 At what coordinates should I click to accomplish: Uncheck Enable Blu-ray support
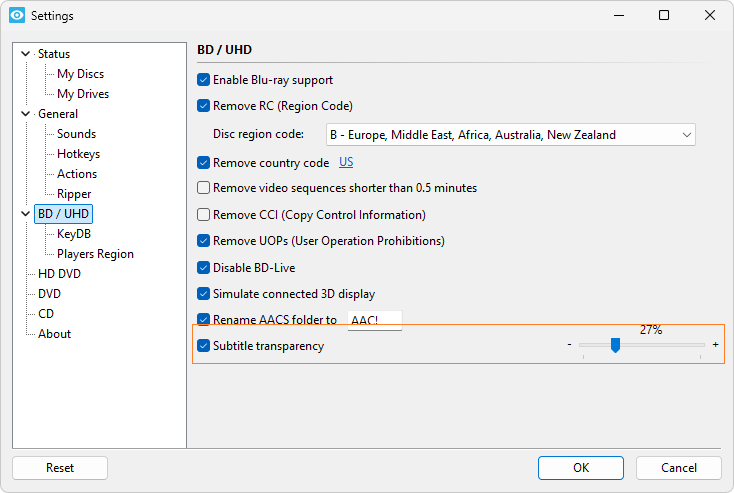(x=203, y=80)
